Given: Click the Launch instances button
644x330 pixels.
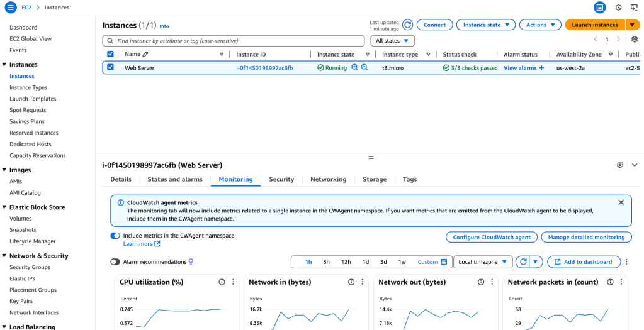Looking at the screenshot, I should (594, 25).
